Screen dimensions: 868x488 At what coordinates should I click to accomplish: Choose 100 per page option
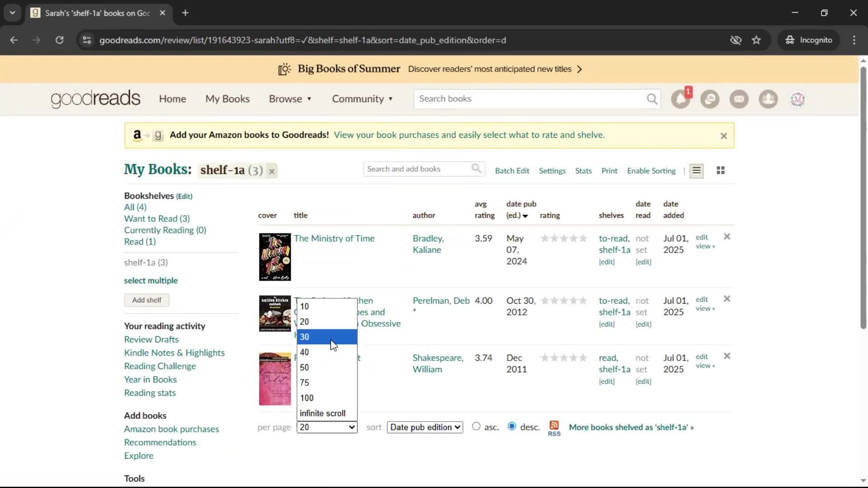click(327, 398)
